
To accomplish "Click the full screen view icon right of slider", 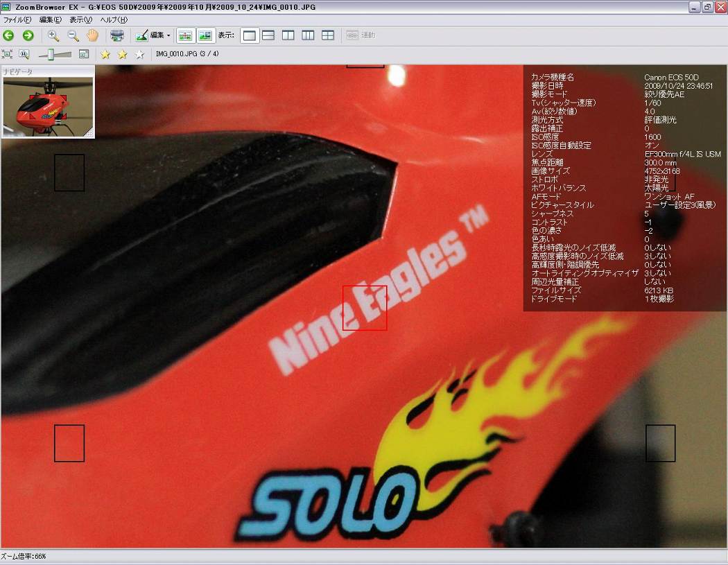I will (84, 54).
